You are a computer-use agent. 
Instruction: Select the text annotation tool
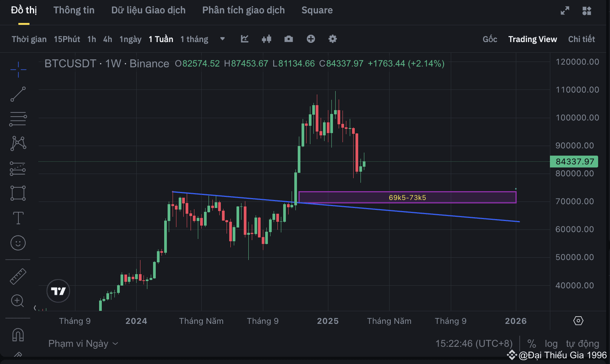18,218
